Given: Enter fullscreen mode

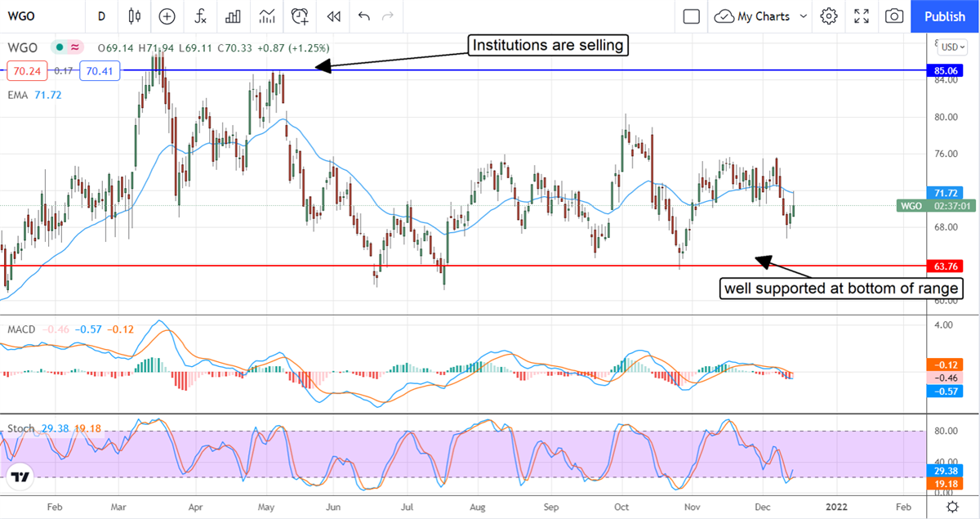Looking at the screenshot, I should (862, 16).
